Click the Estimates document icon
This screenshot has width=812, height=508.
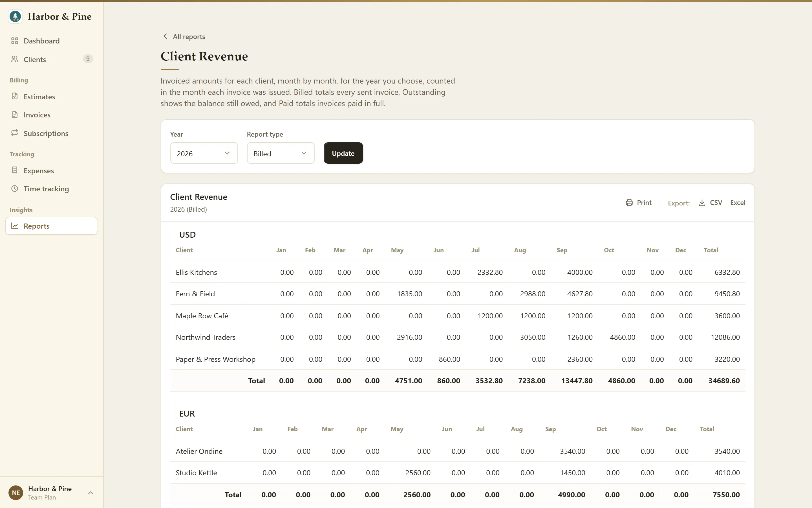click(x=14, y=96)
